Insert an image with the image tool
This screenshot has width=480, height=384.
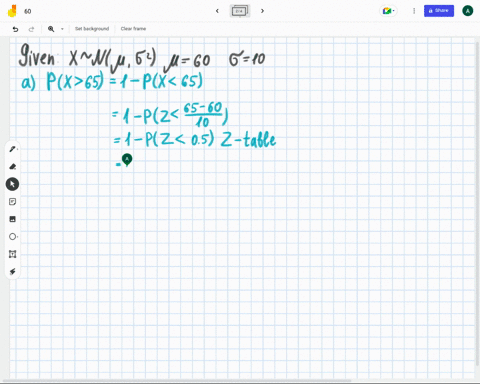point(12,219)
